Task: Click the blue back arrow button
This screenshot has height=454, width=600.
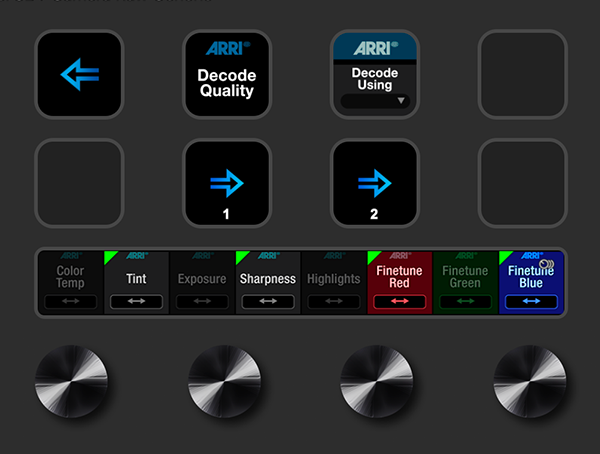Action: (x=79, y=74)
